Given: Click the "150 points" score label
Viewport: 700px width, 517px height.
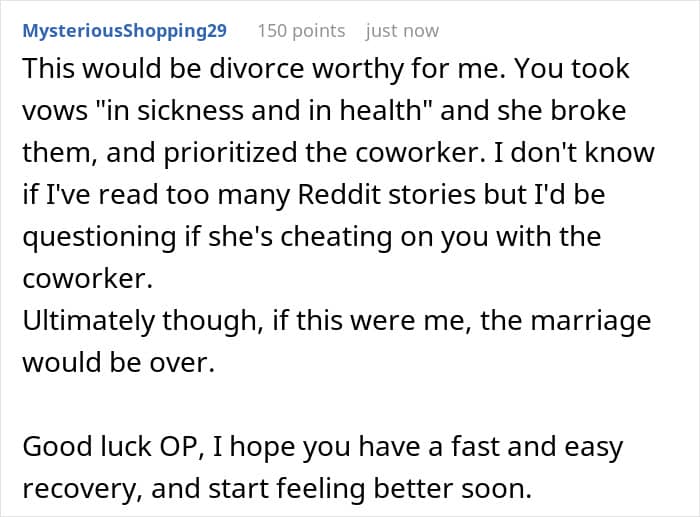Looking at the screenshot, I should point(301,31).
